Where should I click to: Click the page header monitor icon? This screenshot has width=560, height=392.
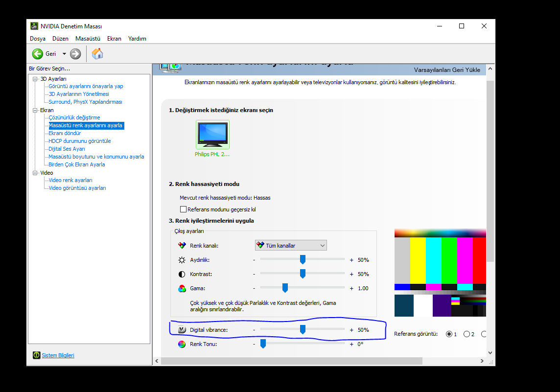tap(170, 68)
